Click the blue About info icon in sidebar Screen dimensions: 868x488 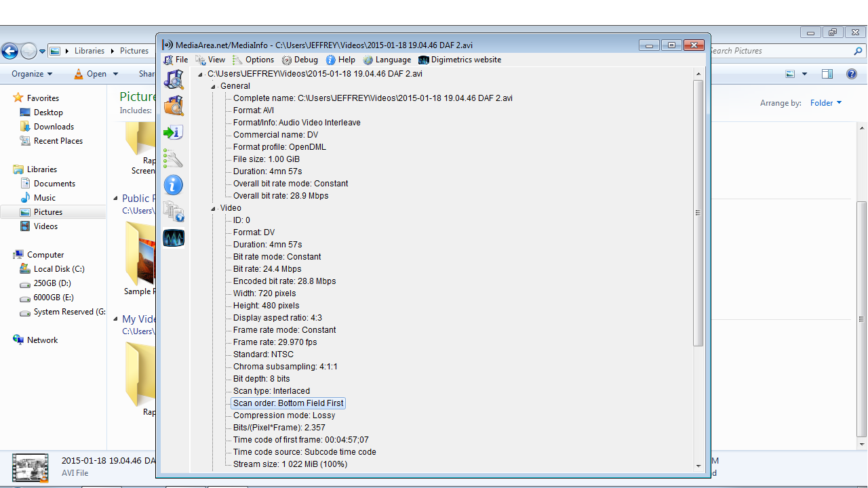coord(174,185)
